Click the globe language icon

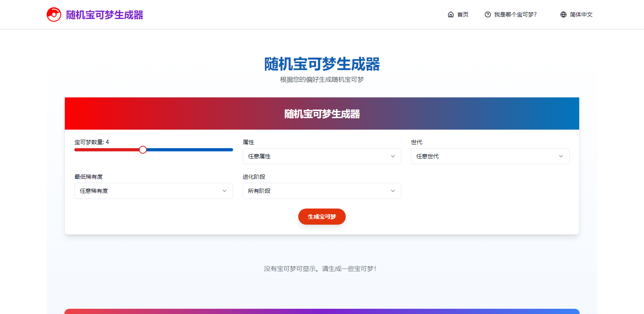[563, 14]
